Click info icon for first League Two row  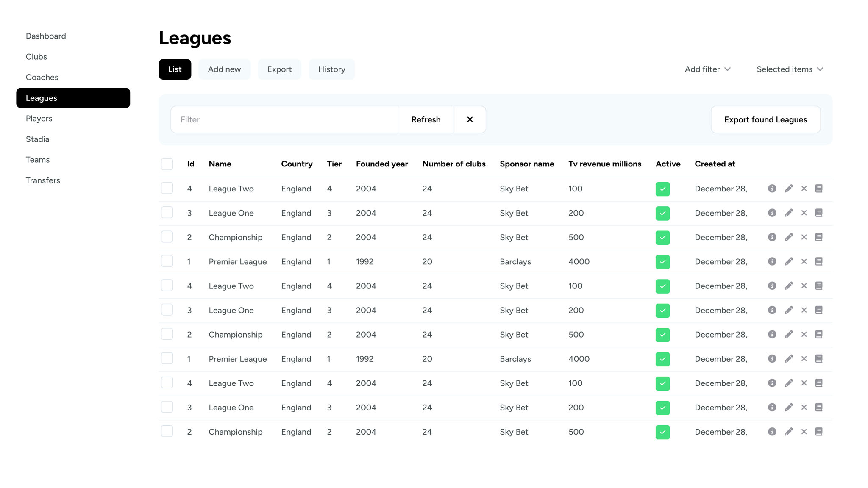click(x=772, y=189)
